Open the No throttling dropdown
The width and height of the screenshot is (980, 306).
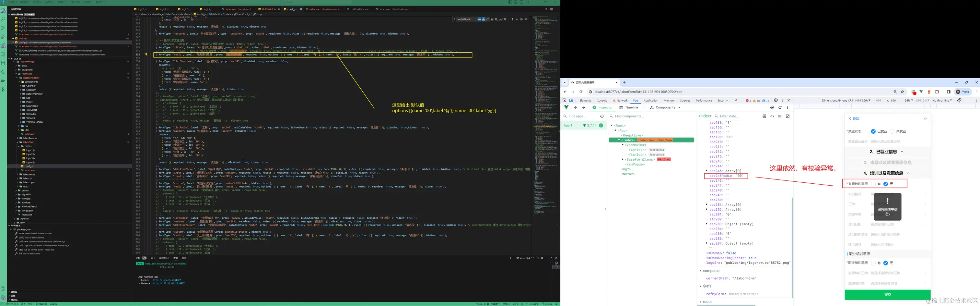click(x=942, y=101)
